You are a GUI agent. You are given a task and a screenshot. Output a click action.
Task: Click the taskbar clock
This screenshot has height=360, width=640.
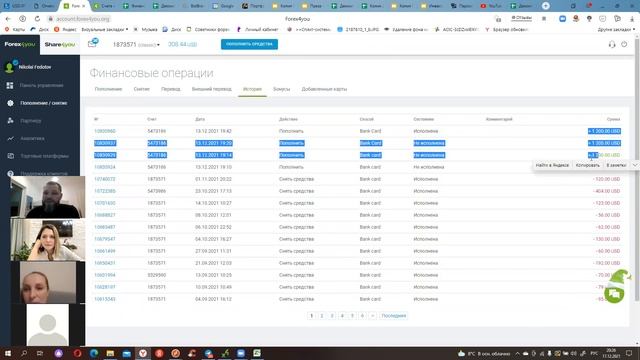[611, 353]
